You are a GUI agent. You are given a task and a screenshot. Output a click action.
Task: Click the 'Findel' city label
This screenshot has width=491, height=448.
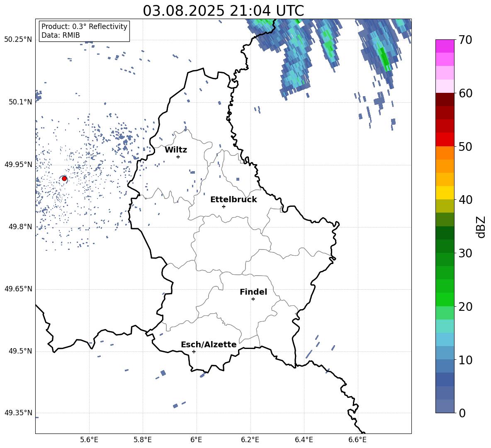pos(253,292)
